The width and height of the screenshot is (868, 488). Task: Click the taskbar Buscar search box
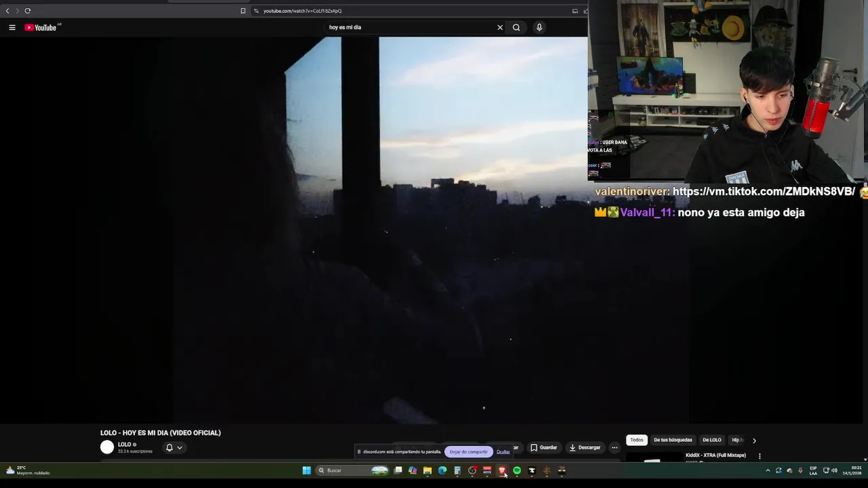click(x=353, y=470)
